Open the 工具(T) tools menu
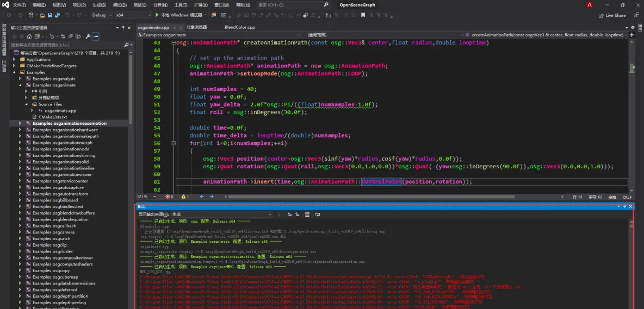644x309 pixels. [x=181, y=5]
